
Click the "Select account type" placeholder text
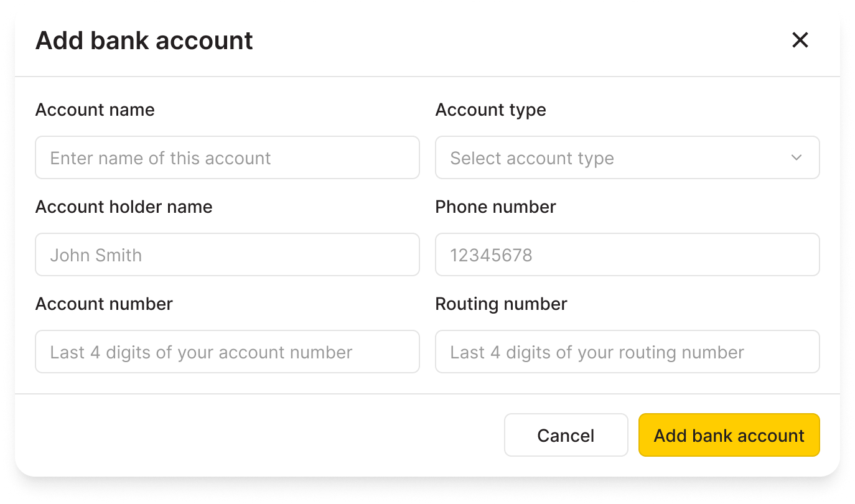(x=532, y=159)
